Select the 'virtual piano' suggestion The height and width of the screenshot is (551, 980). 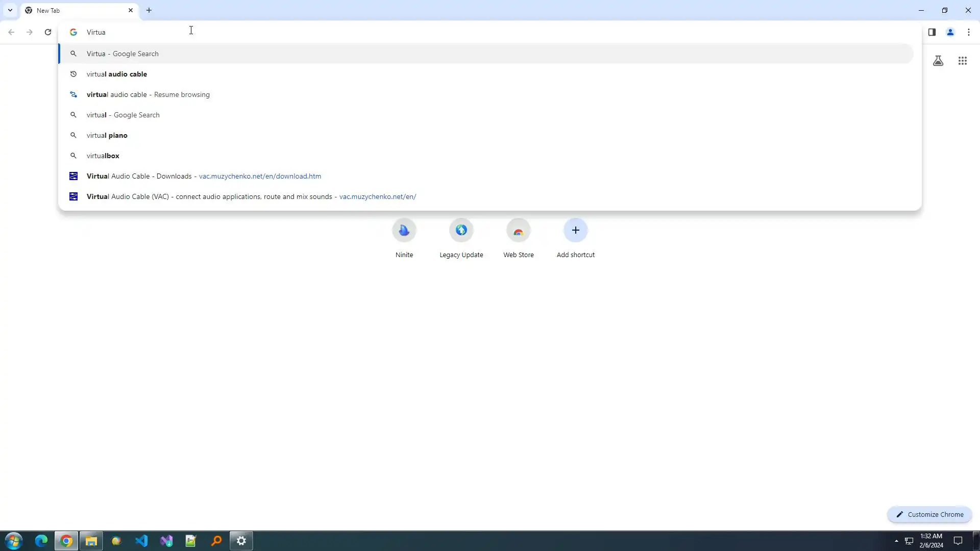[107, 135]
